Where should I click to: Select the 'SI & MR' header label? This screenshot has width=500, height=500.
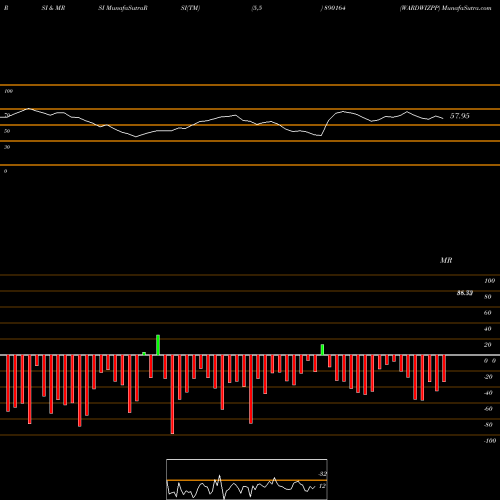[x=53, y=8]
